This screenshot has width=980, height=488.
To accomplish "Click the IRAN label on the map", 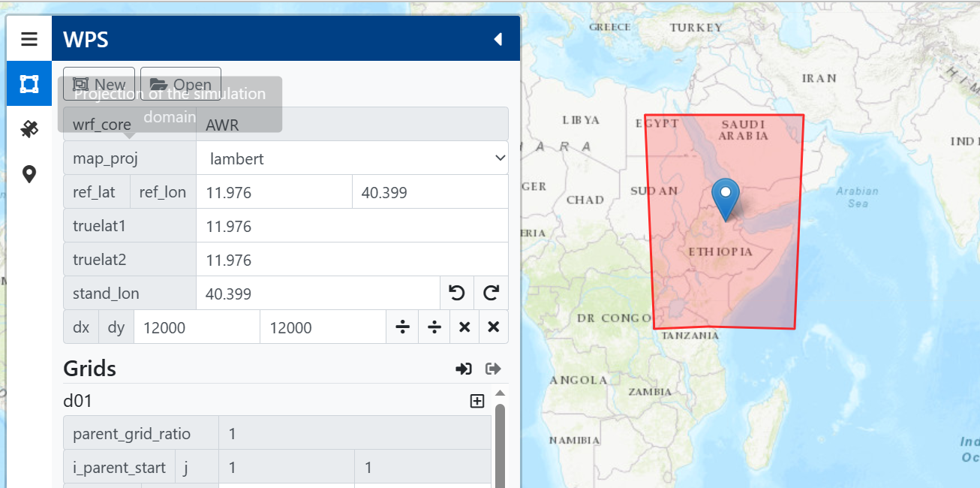I will click(x=819, y=78).
